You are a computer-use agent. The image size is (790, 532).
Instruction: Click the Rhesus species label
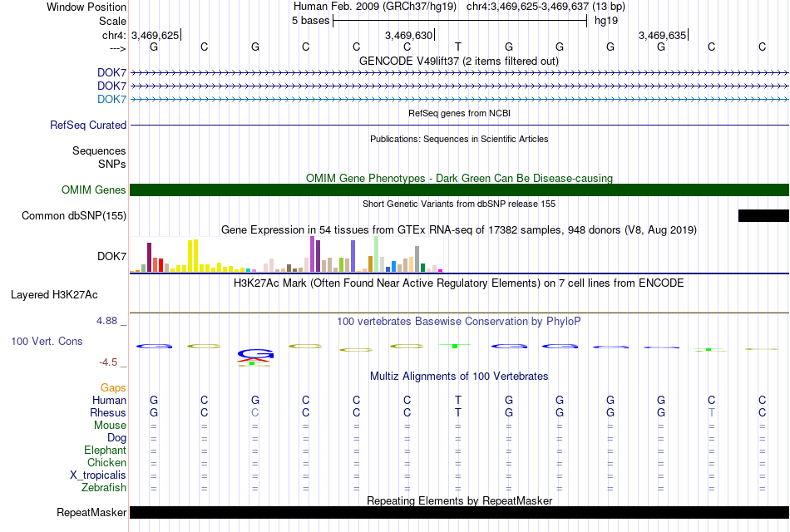point(108,412)
